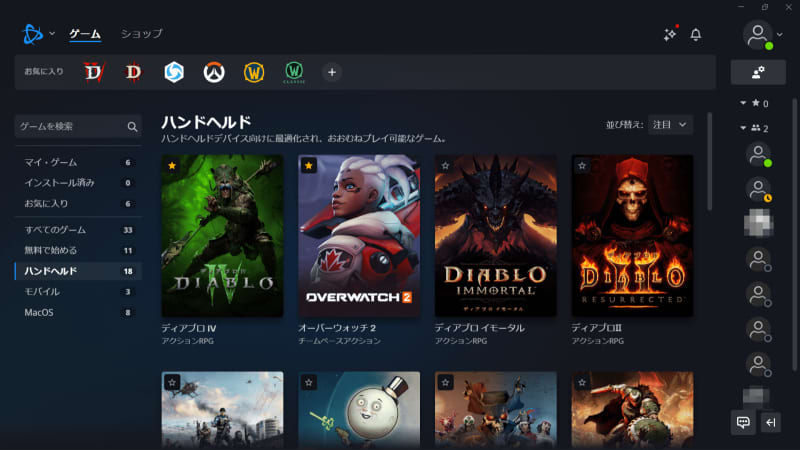Open the friends chat icon
The image size is (800, 450).
click(x=743, y=422)
